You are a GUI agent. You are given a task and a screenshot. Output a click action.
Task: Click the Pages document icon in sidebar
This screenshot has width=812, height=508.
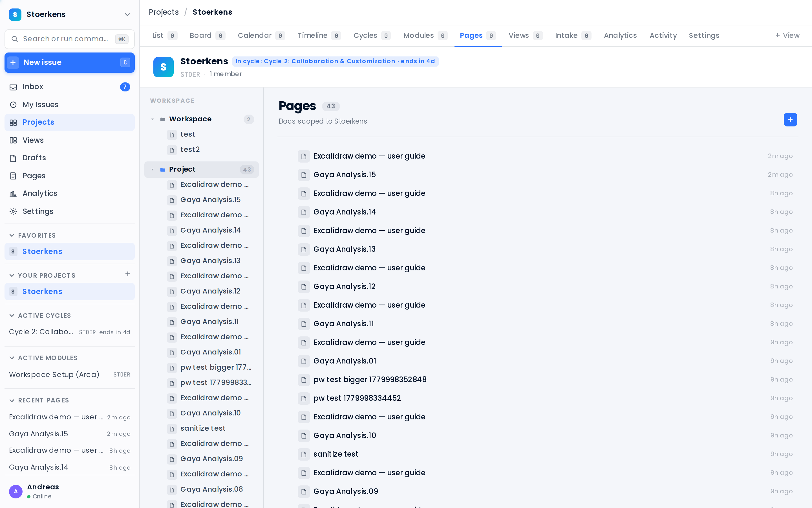click(13, 176)
